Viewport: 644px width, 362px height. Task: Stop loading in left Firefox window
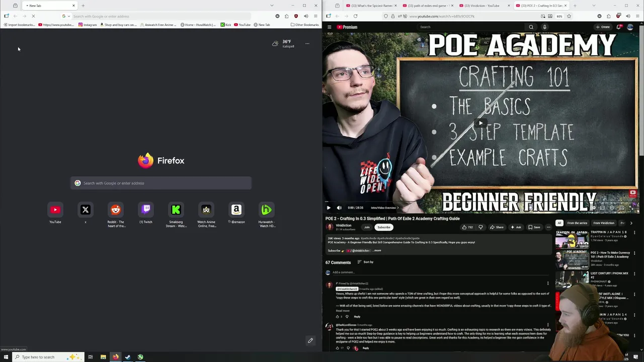[x=33, y=16]
